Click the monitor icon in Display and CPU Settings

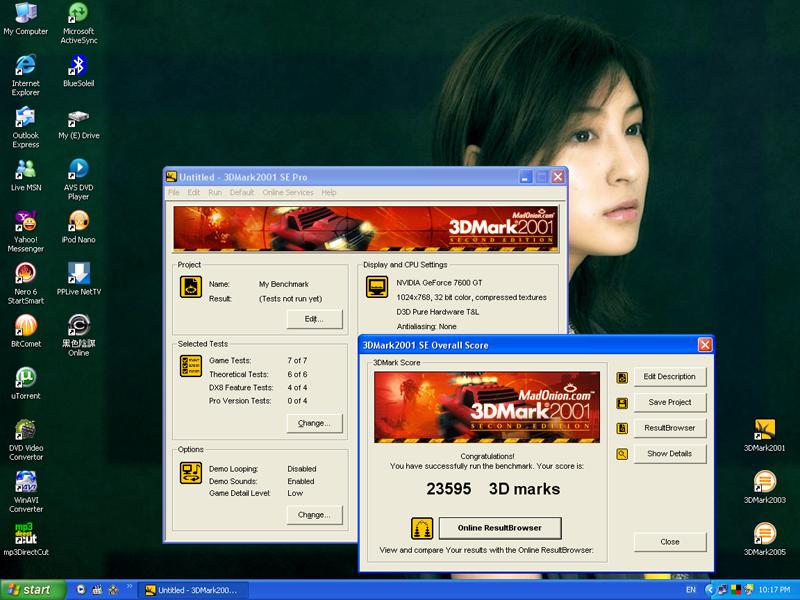coord(377,287)
